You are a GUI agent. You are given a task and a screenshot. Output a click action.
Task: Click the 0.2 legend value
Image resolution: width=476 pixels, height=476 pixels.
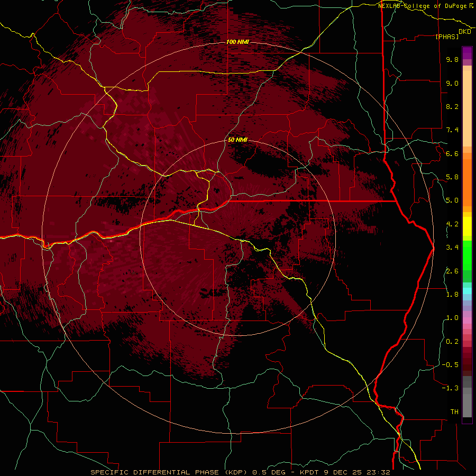point(452,342)
